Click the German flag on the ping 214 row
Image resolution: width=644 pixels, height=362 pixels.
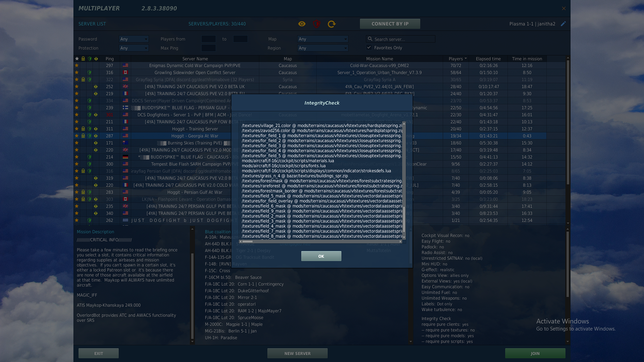[x=125, y=157]
